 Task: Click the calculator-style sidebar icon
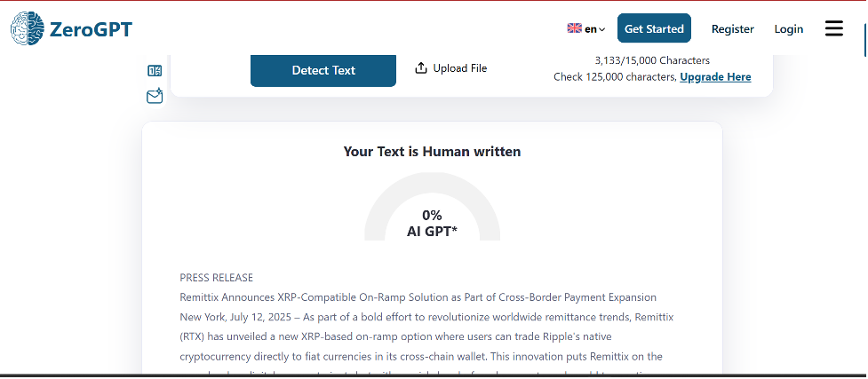click(155, 71)
